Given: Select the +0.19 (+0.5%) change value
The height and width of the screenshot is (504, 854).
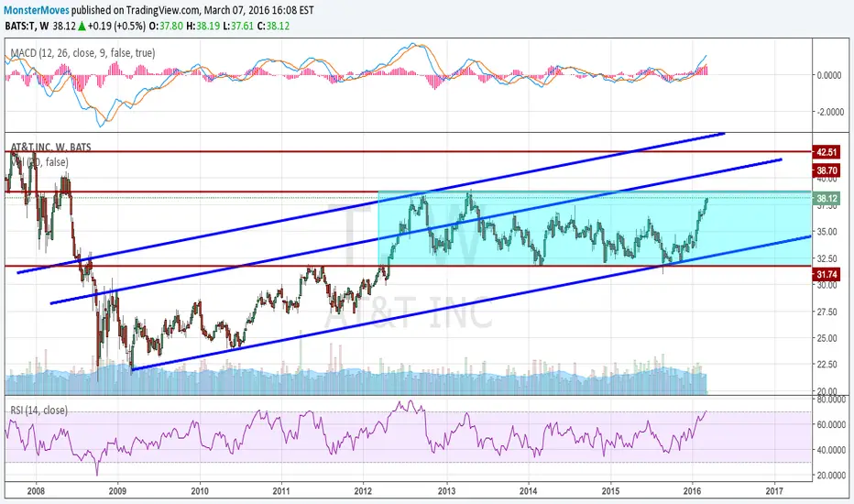Looking at the screenshot, I should coord(116,26).
